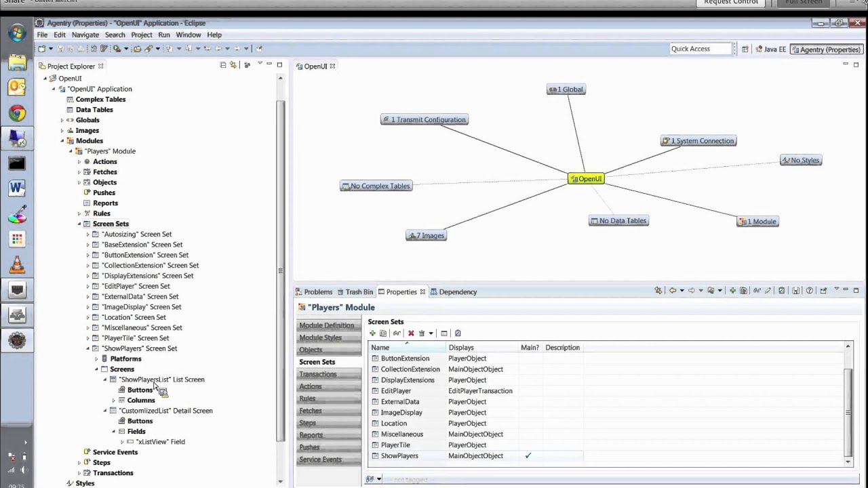Click the New wizard icon in the main toolbar
The height and width of the screenshot is (488, 868).
pyautogui.click(x=42, y=49)
